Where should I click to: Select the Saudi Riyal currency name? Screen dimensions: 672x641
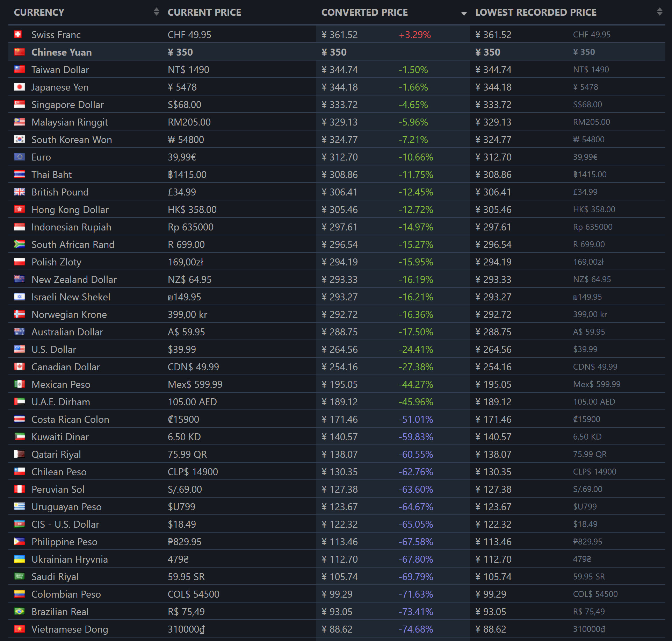(x=55, y=577)
